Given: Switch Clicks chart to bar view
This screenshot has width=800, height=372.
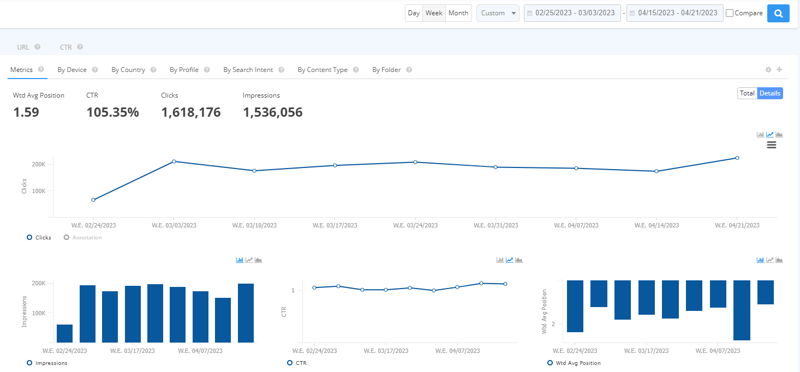Looking at the screenshot, I should point(760,135).
